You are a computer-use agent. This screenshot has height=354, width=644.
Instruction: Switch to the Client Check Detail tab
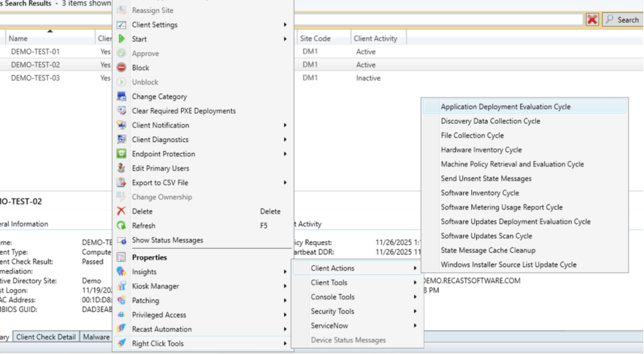coord(46,337)
